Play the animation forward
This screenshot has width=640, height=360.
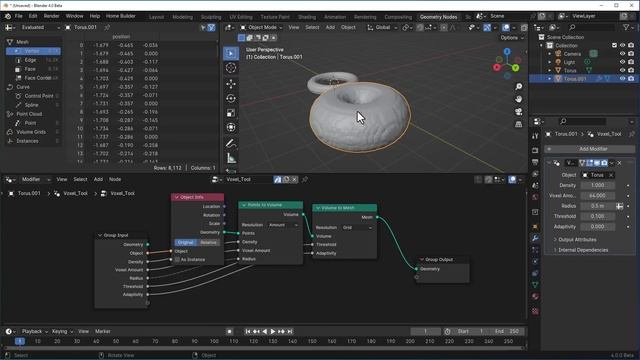[x=273, y=331]
